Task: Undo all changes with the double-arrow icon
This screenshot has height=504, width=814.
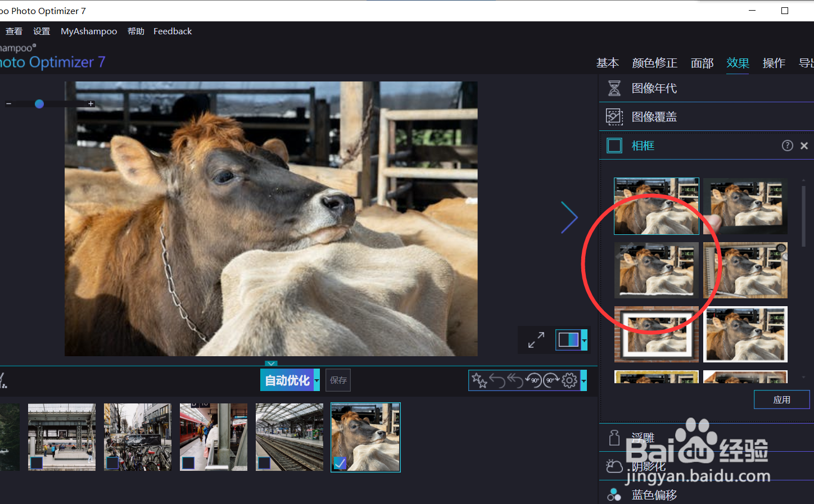Action: (x=515, y=380)
